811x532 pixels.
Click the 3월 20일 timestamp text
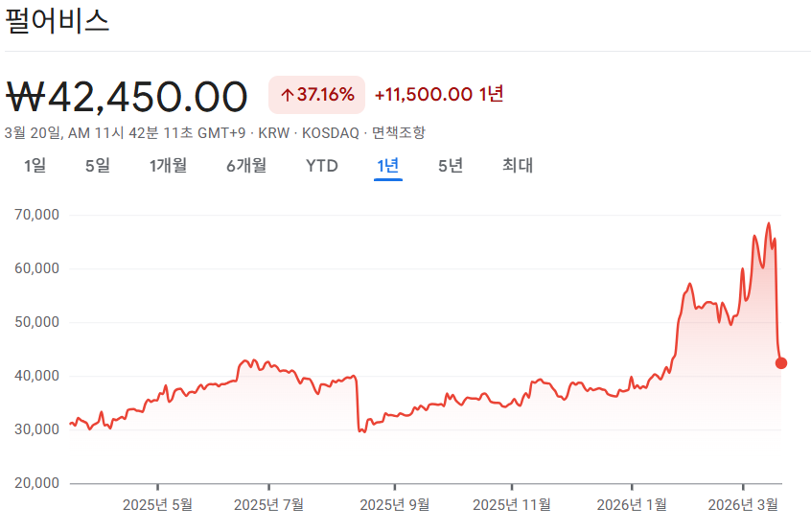125,133
